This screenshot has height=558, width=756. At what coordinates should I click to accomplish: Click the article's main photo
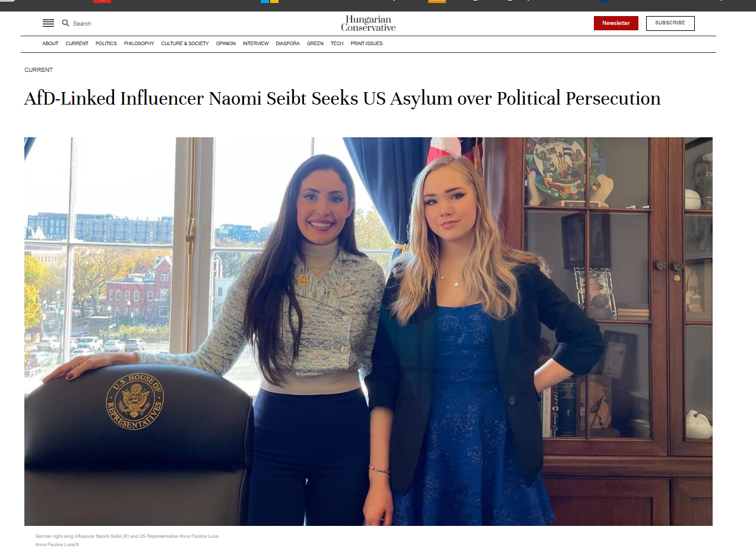368,332
